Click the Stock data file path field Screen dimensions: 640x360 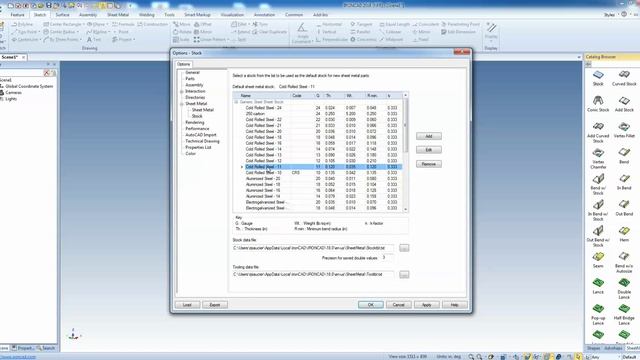(313, 248)
